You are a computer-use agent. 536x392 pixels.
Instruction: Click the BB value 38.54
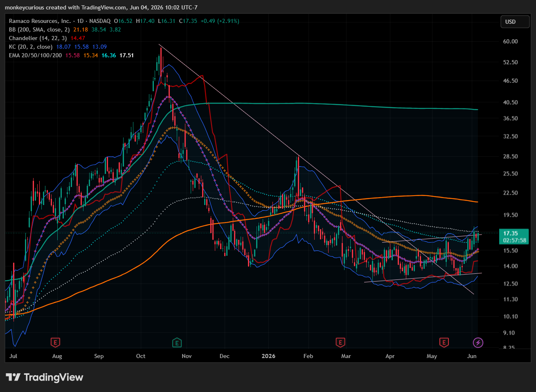point(99,29)
